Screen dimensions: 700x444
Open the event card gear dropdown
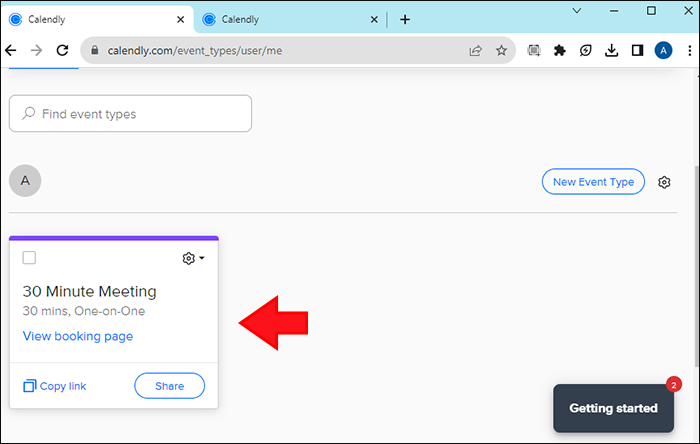click(x=193, y=258)
